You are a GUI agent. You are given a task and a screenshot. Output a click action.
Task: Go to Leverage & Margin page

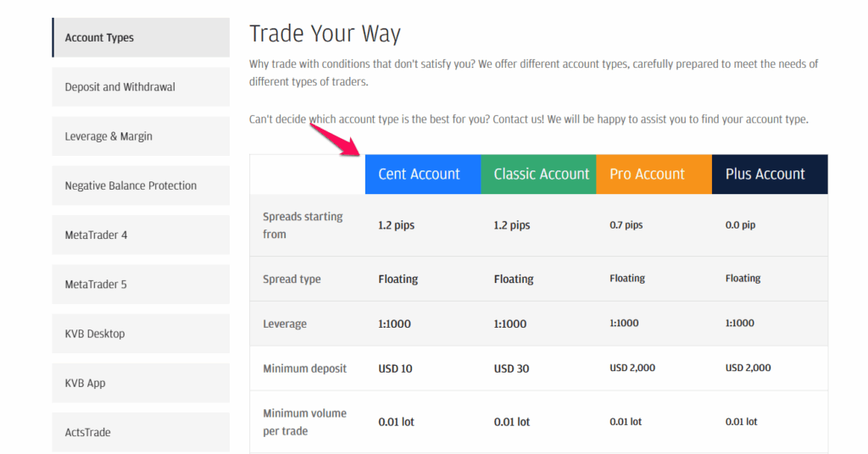(x=141, y=136)
